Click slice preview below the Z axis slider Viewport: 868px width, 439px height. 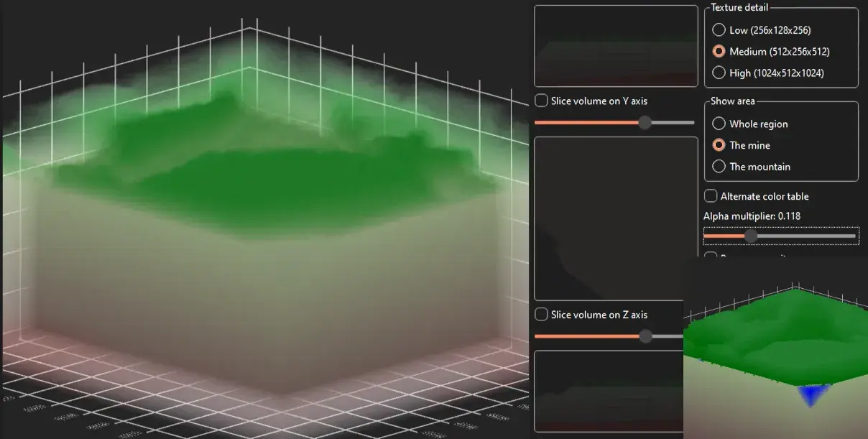[607, 392]
